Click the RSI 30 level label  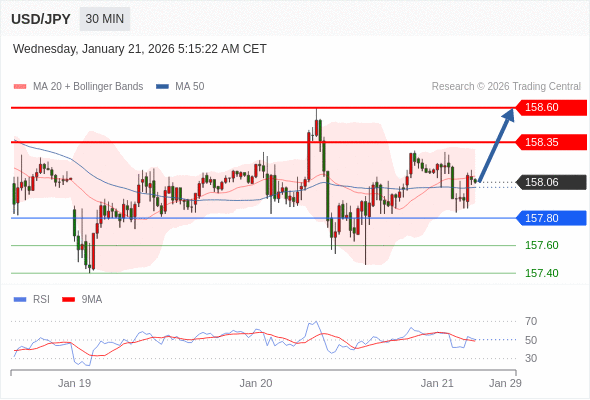click(531, 358)
